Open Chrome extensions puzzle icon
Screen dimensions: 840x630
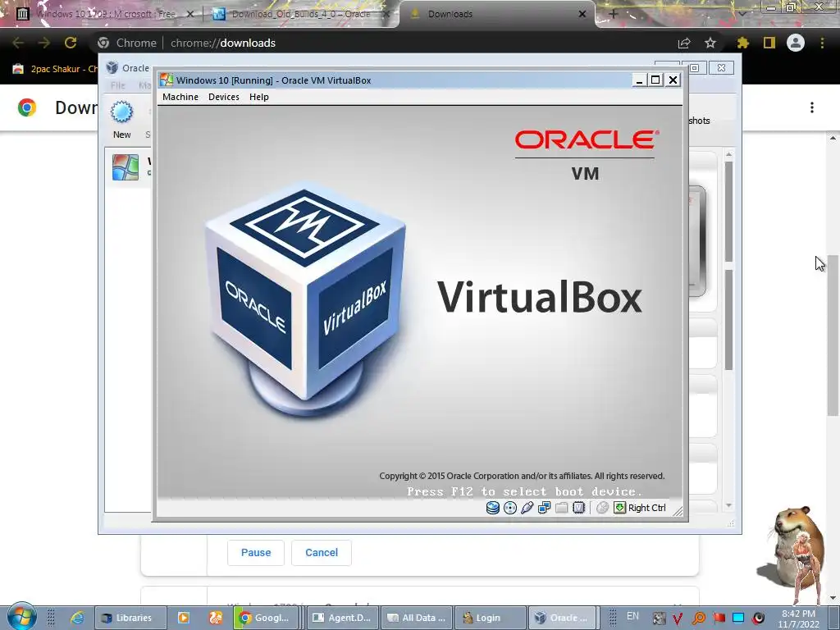click(742, 43)
